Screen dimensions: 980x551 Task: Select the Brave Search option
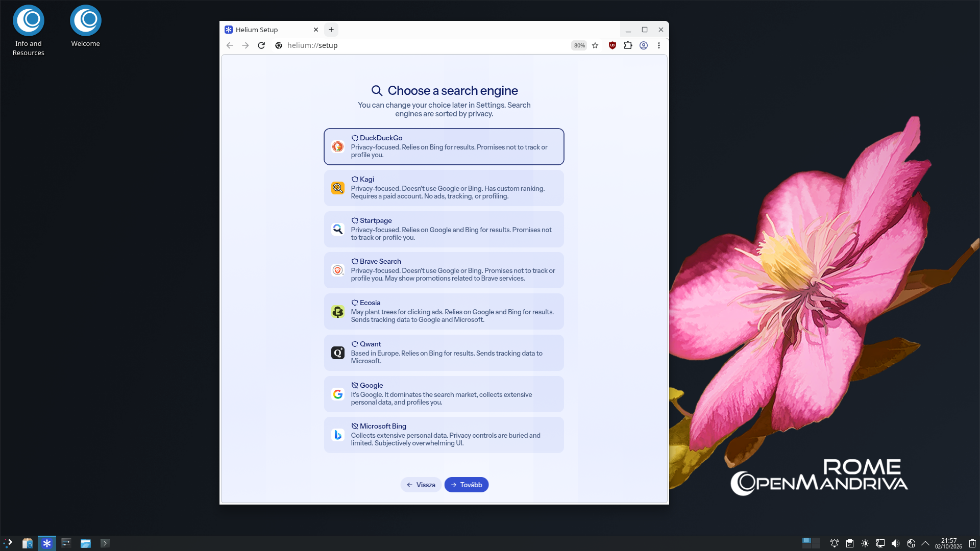tap(444, 270)
